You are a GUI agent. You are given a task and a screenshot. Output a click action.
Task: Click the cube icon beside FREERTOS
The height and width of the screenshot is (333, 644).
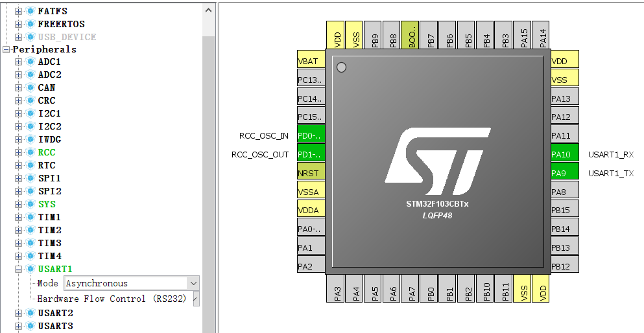pyautogui.click(x=30, y=24)
